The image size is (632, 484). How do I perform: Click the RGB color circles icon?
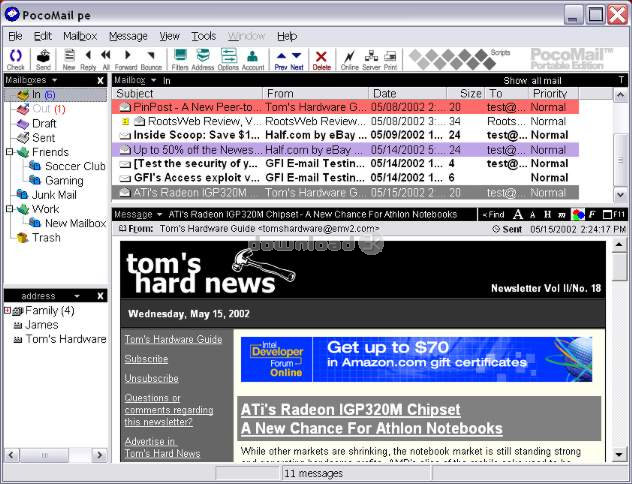[x=577, y=214]
